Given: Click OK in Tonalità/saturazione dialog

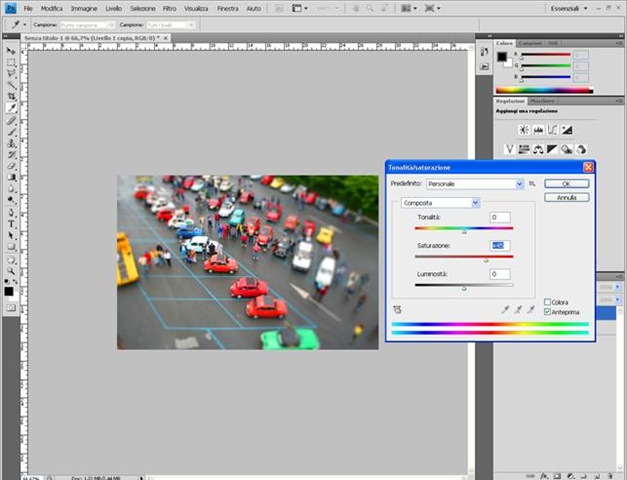Looking at the screenshot, I should click(566, 184).
